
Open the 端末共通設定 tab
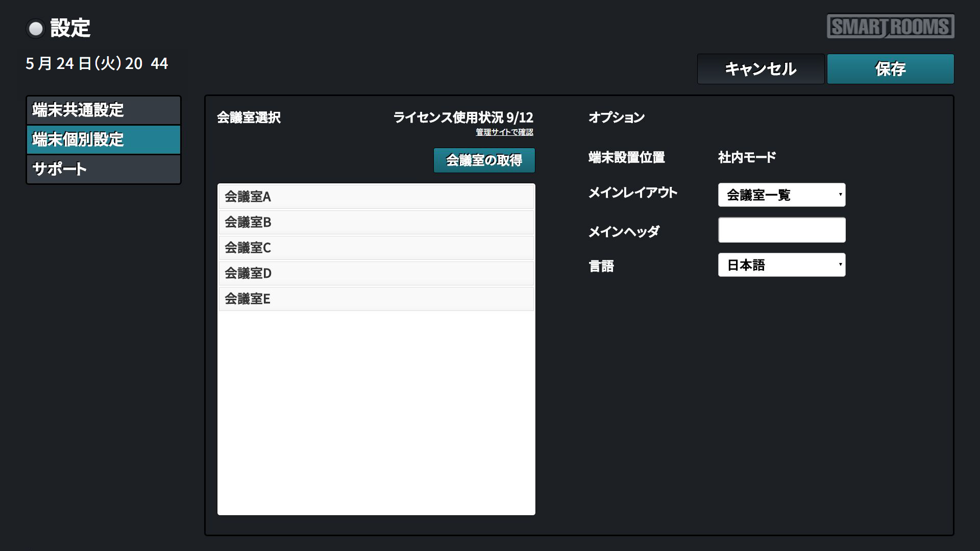point(104,110)
